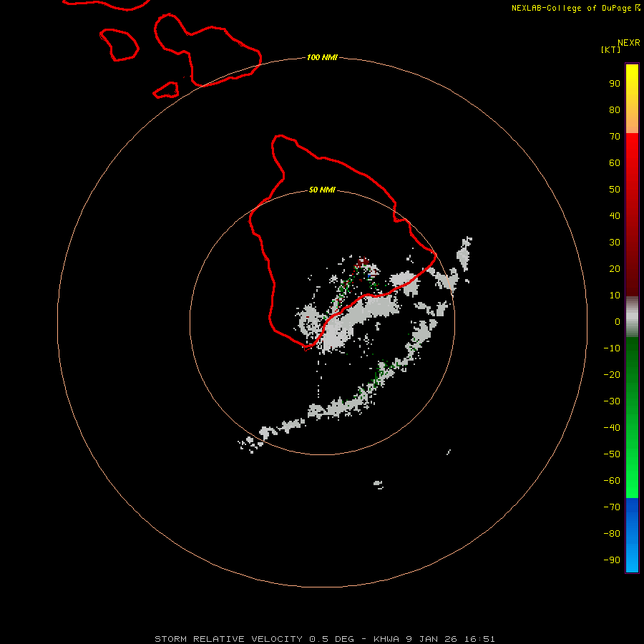Click the 90 value on velocity scale
The image size is (644, 644).
click(x=615, y=84)
